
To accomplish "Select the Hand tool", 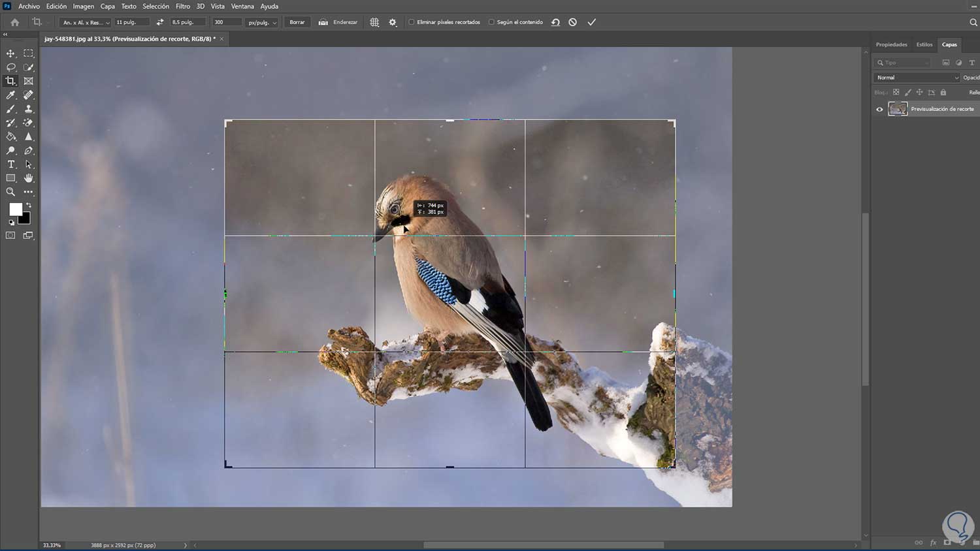I will pyautogui.click(x=28, y=178).
